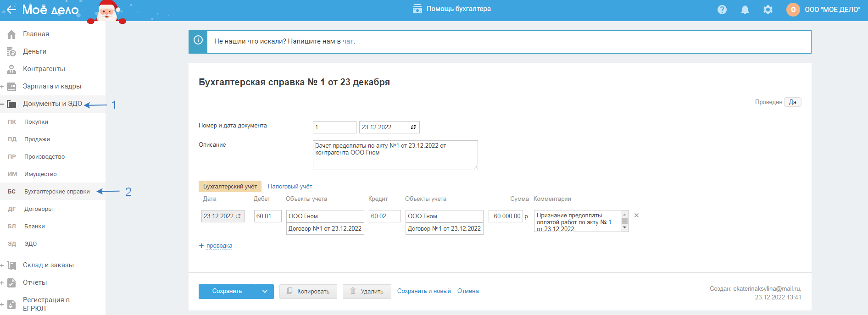Expand the Склад и заказы section

(x=2, y=265)
